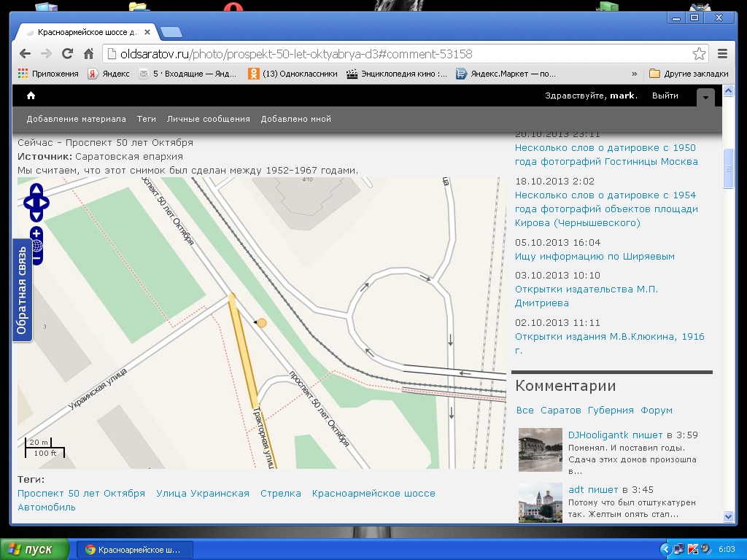This screenshot has width=747, height=560.
Task: Open article about Гостиницы Москва dating
Action: pyautogui.click(x=606, y=155)
